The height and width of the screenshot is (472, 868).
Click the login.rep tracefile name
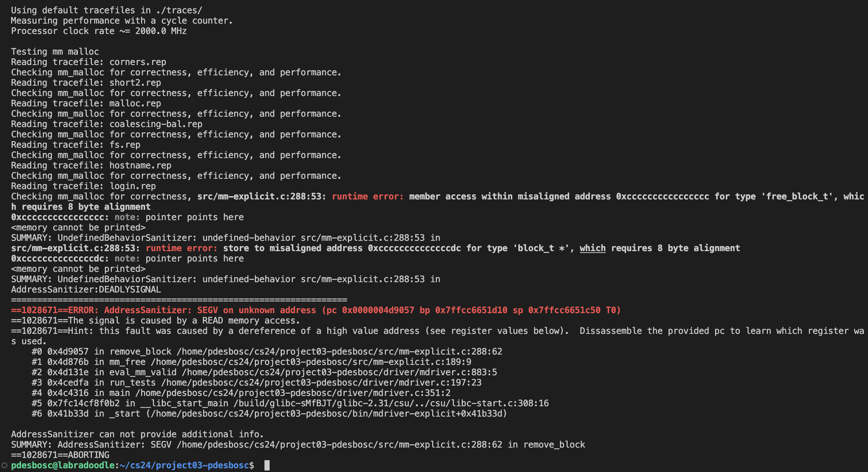133,186
